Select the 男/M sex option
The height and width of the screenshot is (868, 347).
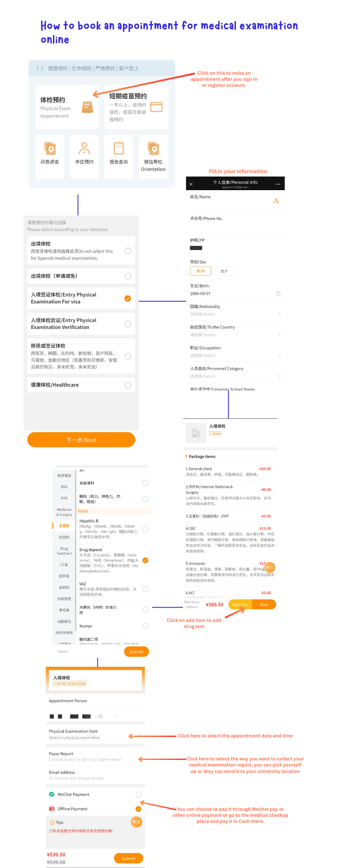tap(200, 271)
